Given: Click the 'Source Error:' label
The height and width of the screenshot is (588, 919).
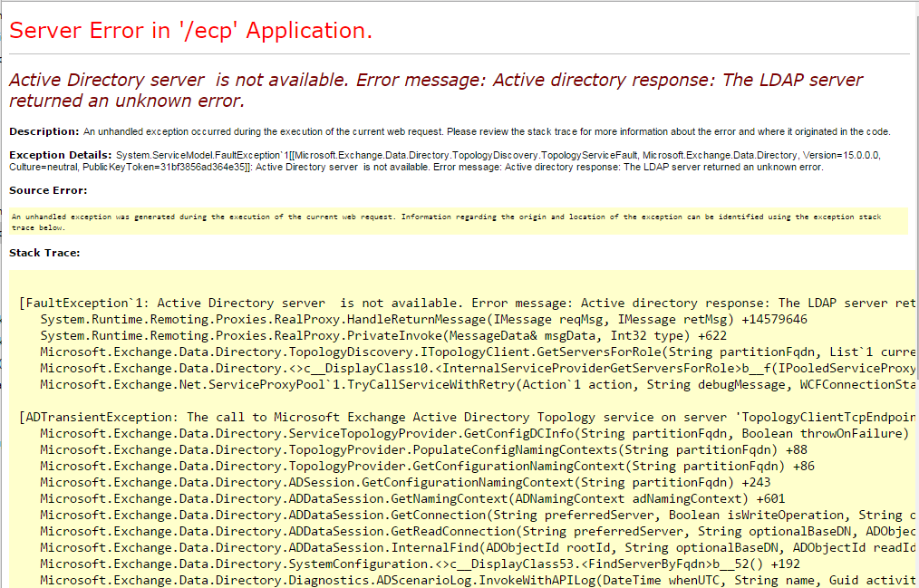Looking at the screenshot, I should click(x=40, y=190).
